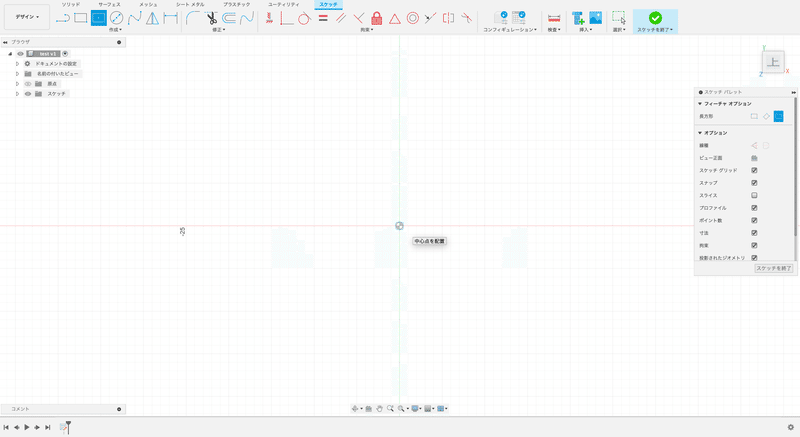Switch to the サーフェス tab
This screenshot has height=437, width=800.
(x=109, y=5)
